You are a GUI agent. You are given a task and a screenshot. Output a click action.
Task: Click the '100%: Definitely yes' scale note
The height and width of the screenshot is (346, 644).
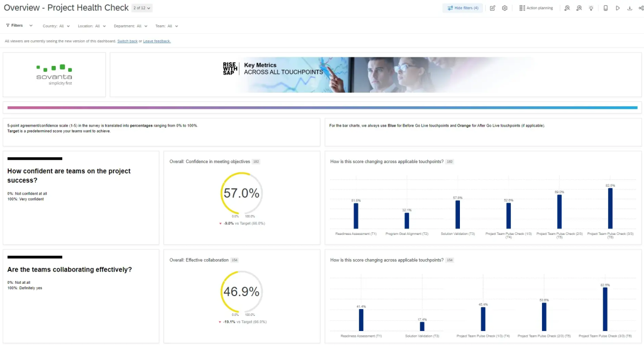(x=25, y=288)
